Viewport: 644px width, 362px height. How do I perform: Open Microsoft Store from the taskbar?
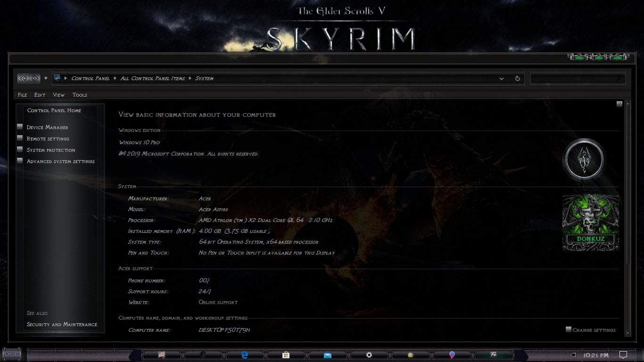pos(286,355)
